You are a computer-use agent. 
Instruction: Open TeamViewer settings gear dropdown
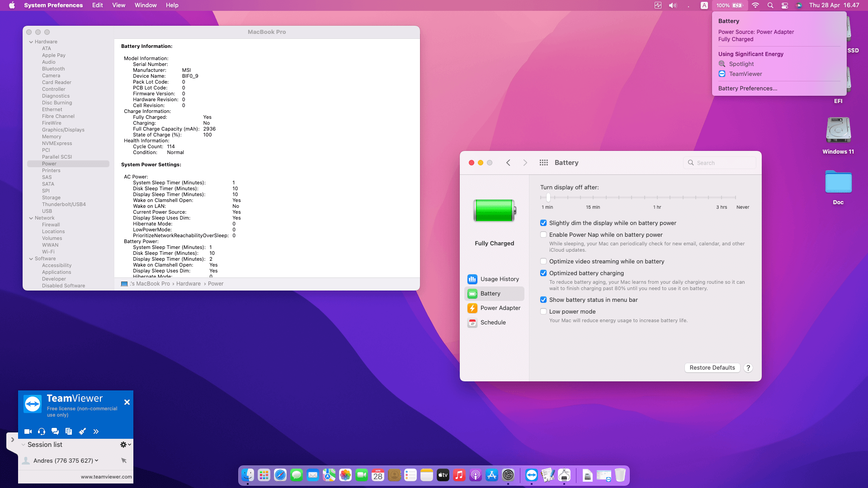pos(125,445)
